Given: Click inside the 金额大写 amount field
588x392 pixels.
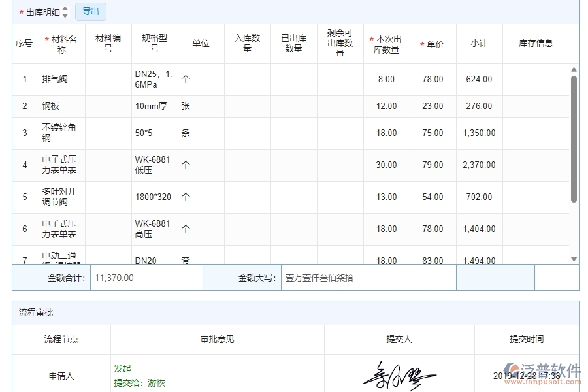Looking at the screenshot, I should point(366,277).
